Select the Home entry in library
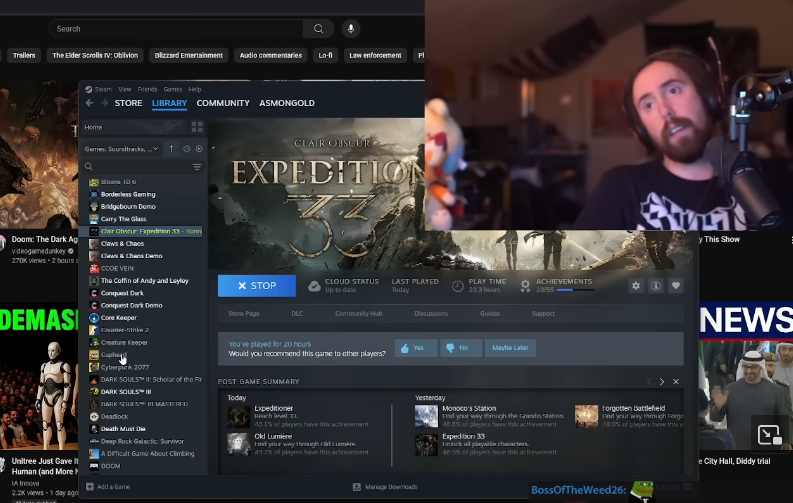 coord(135,127)
